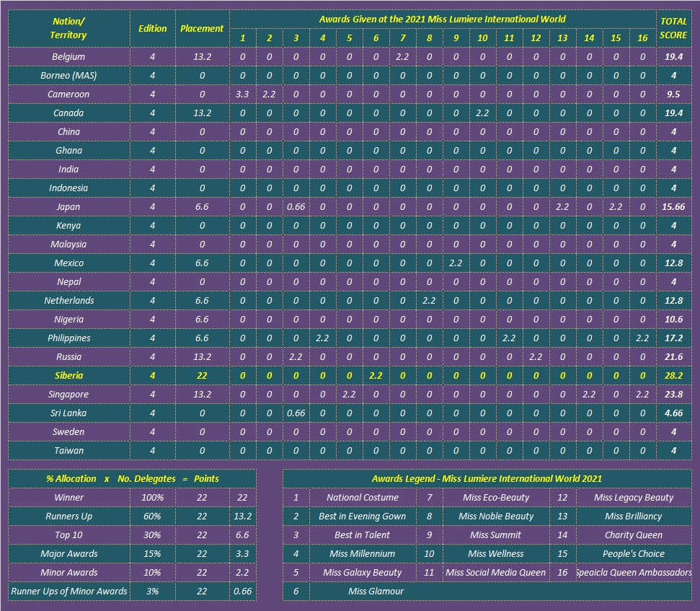Click National Costume in the legend
The height and width of the screenshot is (611, 700).
click(x=363, y=498)
